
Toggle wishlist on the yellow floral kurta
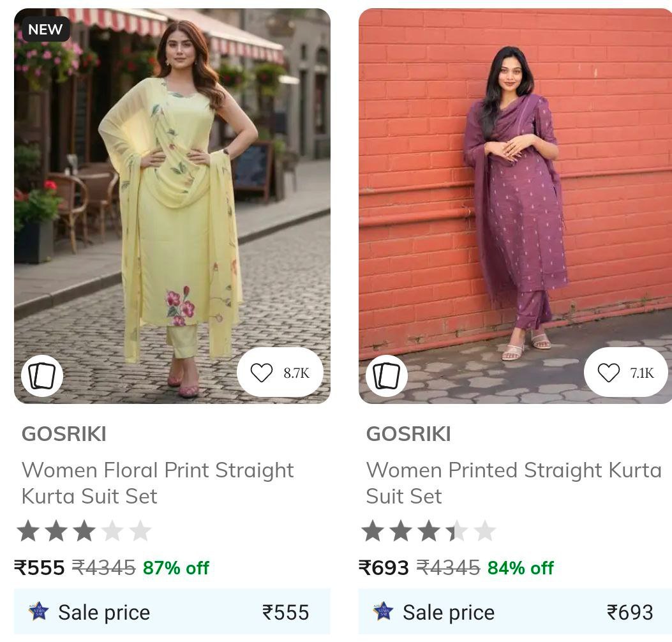[x=262, y=372]
